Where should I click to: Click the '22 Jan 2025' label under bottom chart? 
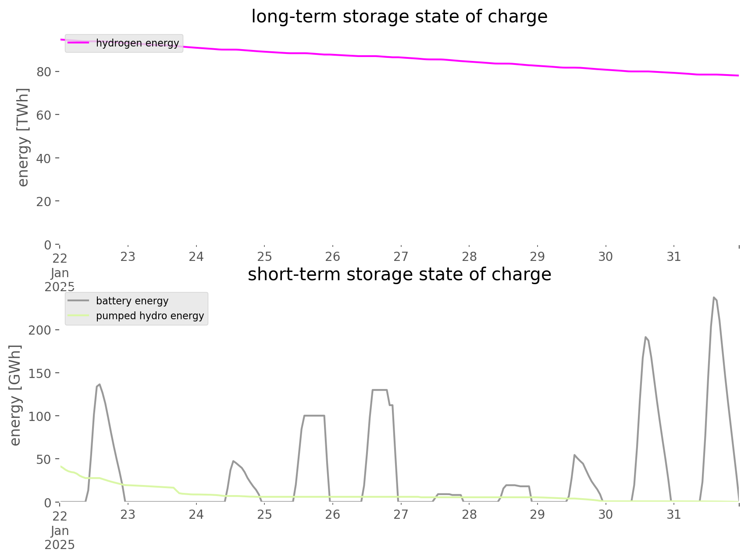(x=60, y=530)
